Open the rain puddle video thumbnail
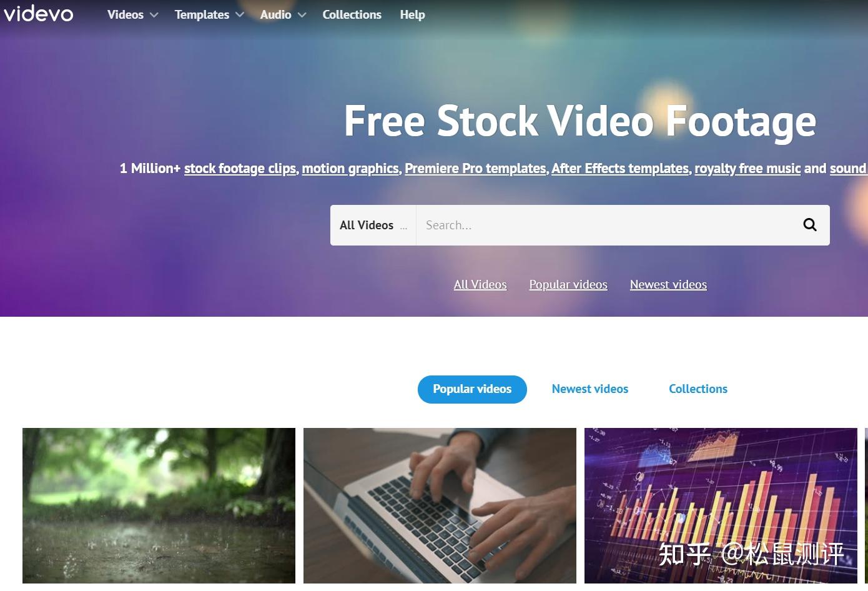The width and height of the screenshot is (868, 591). (x=159, y=505)
